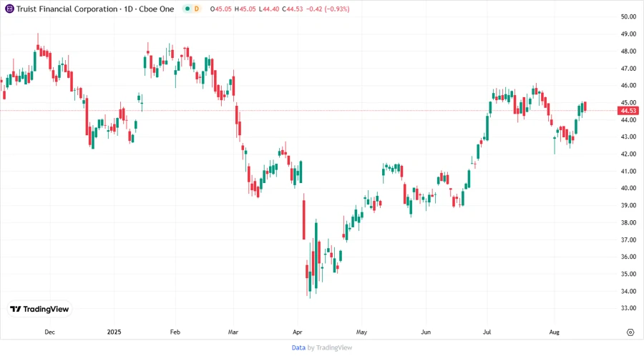644x356 pixels.
Task: Click the Jun label on time axis
Action: click(426, 332)
